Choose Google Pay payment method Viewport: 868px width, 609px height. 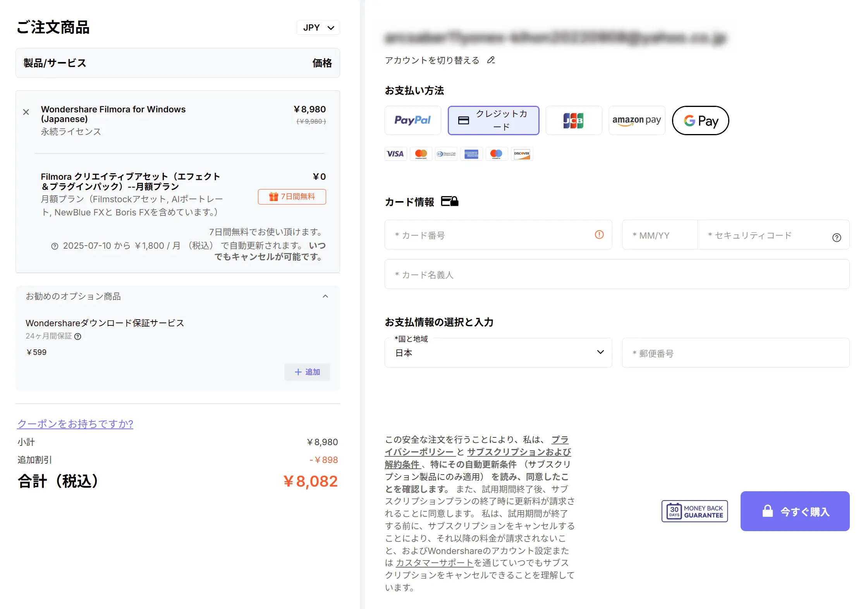[x=700, y=120]
